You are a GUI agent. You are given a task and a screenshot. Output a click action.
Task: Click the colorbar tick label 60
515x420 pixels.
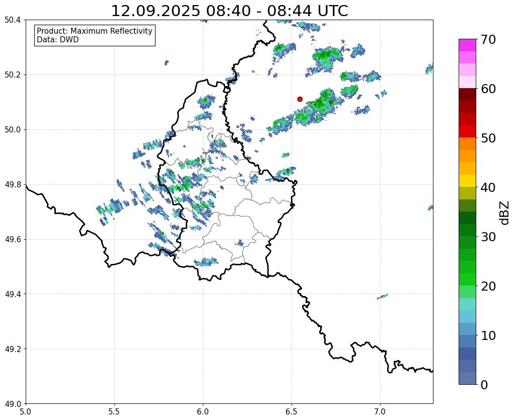tap(488, 89)
